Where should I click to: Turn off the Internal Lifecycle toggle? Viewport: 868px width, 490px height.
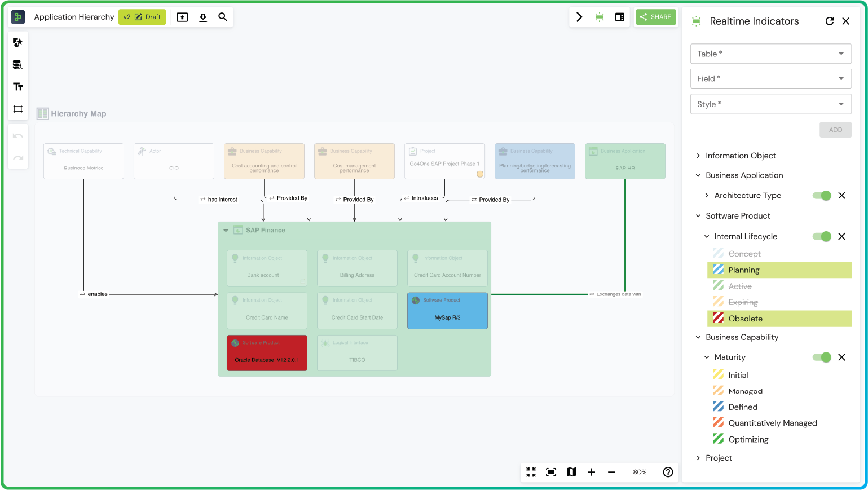coord(822,236)
